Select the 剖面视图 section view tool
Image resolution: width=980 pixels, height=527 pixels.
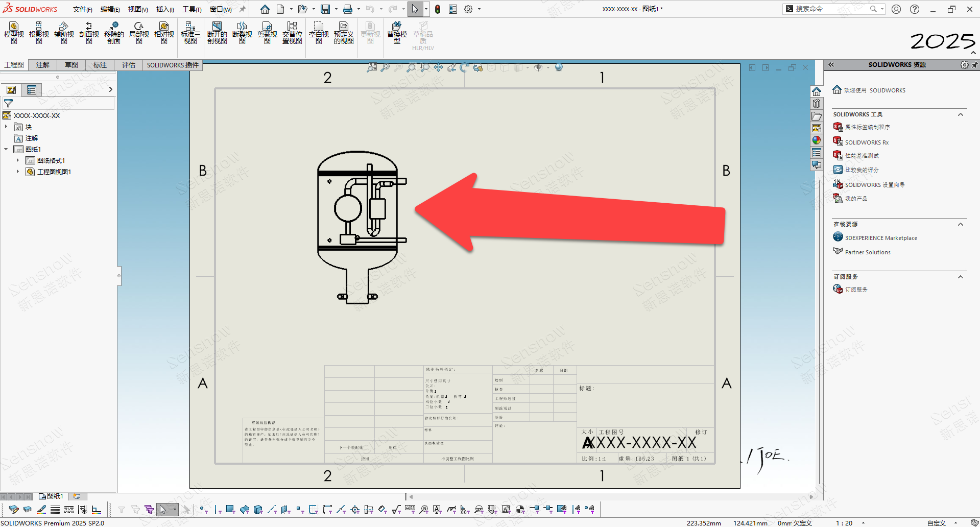[89, 33]
